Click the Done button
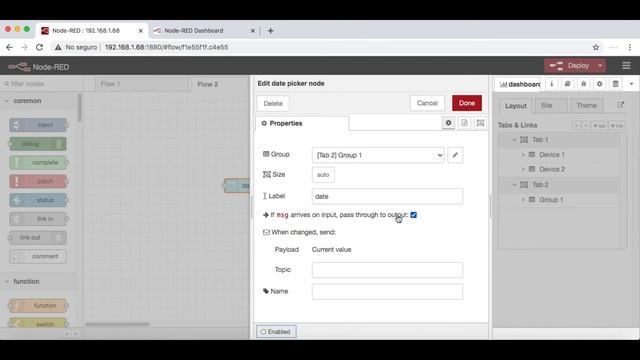The width and height of the screenshot is (640, 360). coord(467,103)
